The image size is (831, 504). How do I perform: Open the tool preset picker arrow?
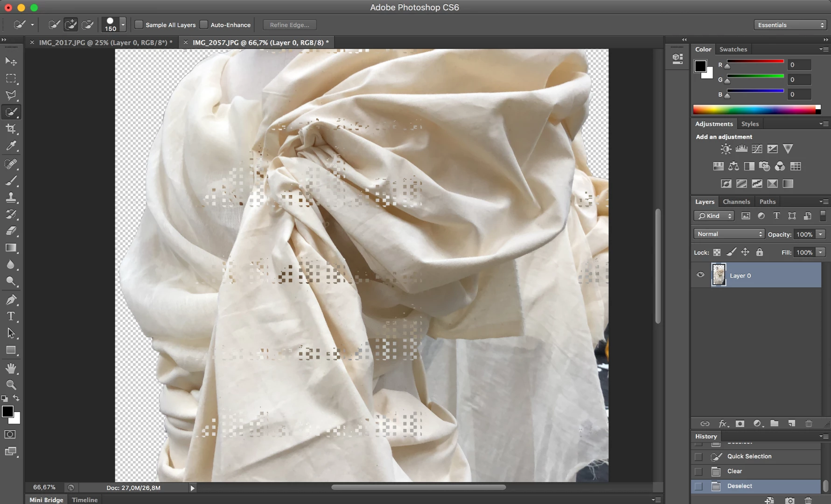32,25
